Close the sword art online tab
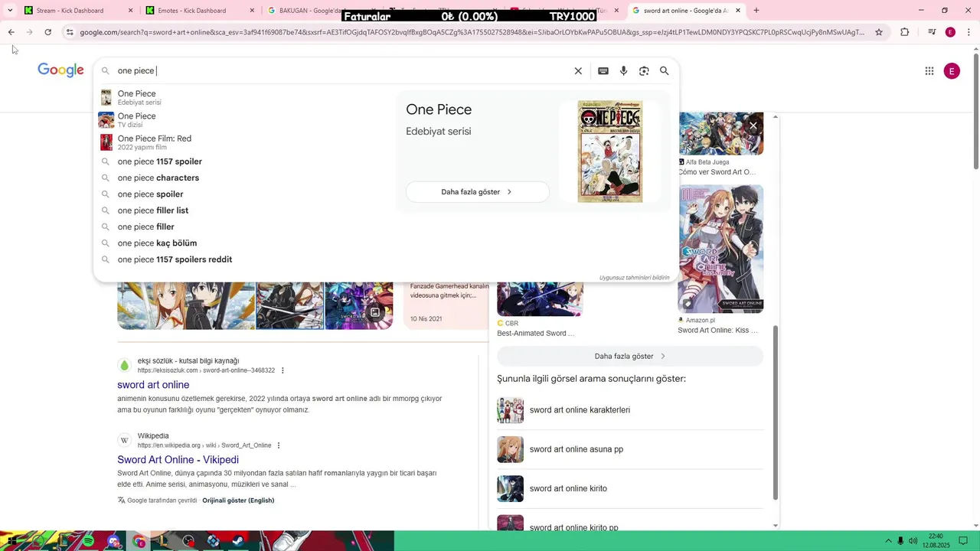 coord(738,11)
